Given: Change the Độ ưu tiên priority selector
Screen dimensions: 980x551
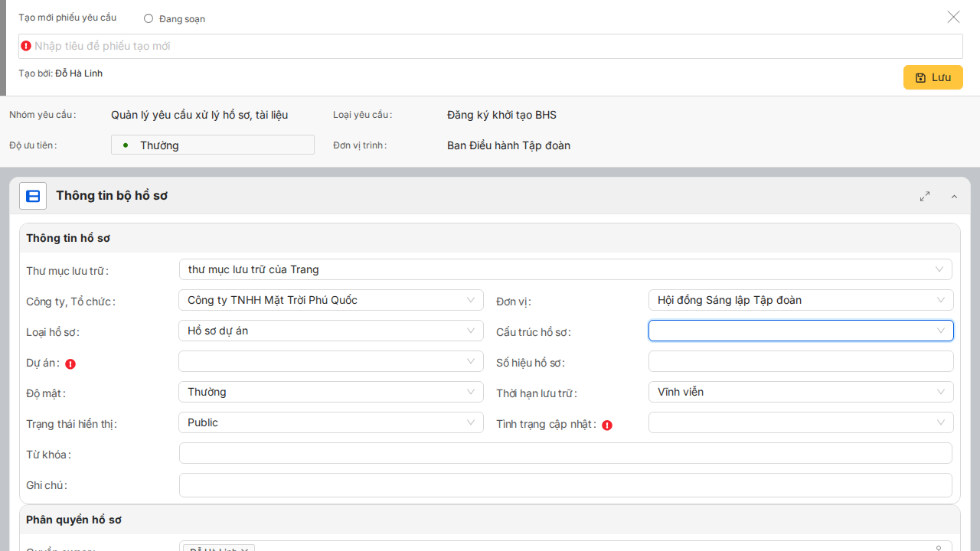Looking at the screenshot, I should click(213, 145).
